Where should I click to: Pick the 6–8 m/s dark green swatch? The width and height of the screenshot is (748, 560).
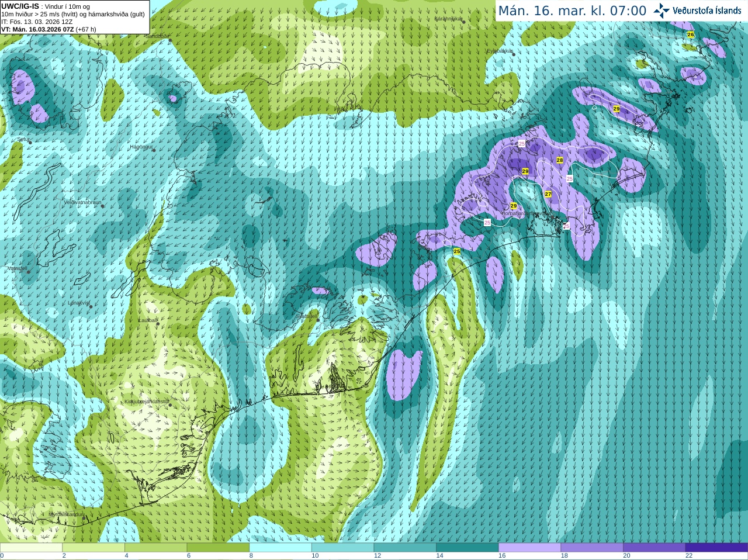click(218, 548)
